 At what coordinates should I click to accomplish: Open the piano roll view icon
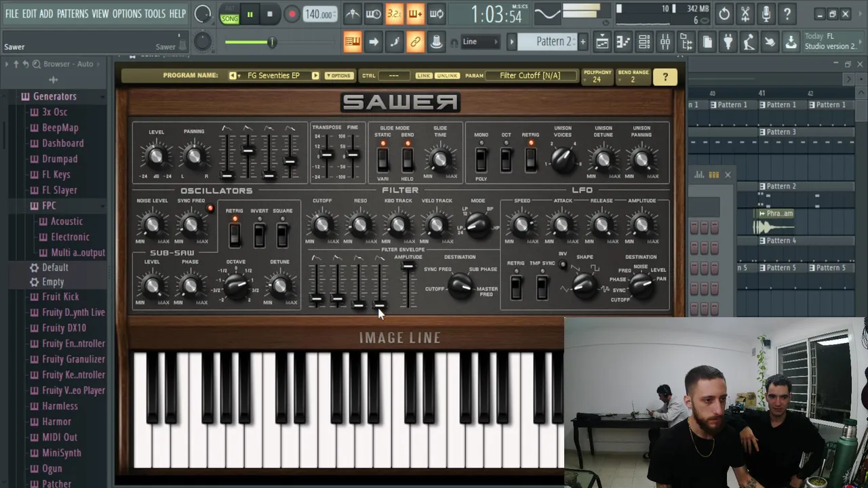[x=623, y=42]
